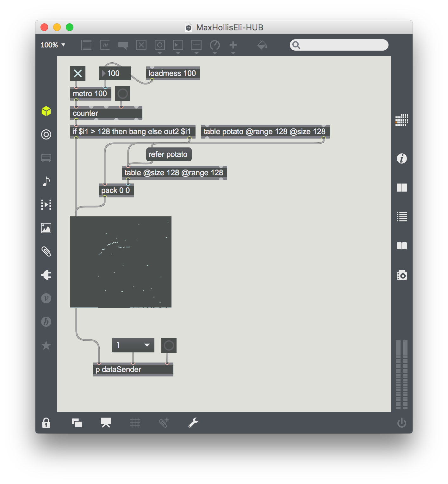
Task: Select the p dataSender subpatcher
Action: click(133, 369)
